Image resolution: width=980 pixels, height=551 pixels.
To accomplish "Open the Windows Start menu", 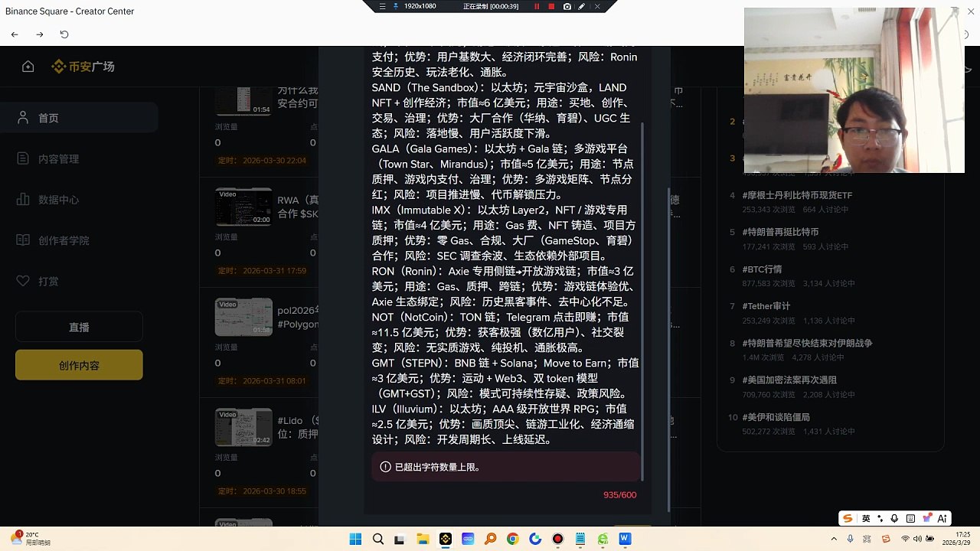I will tap(355, 540).
